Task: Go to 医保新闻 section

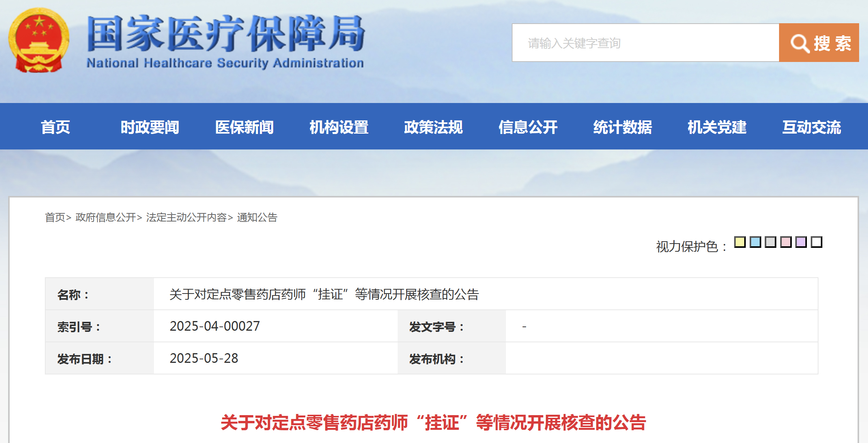Action: (x=244, y=127)
